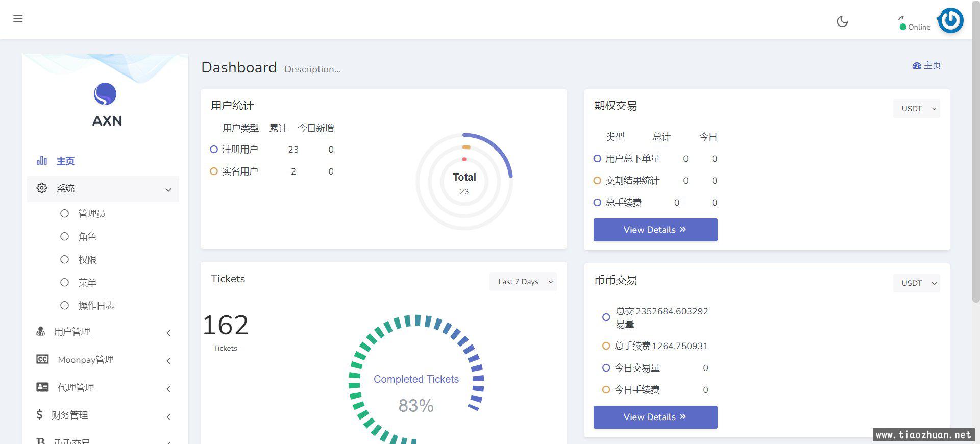The width and height of the screenshot is (980, 444).
Task: Select the 管理员 radio circle item
Action: 64,213
